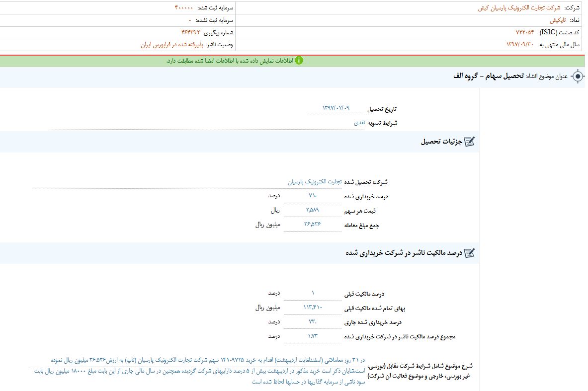Click the label سرمایه ثبت نشده
This screenshot has width=588, height=391.
215,20
